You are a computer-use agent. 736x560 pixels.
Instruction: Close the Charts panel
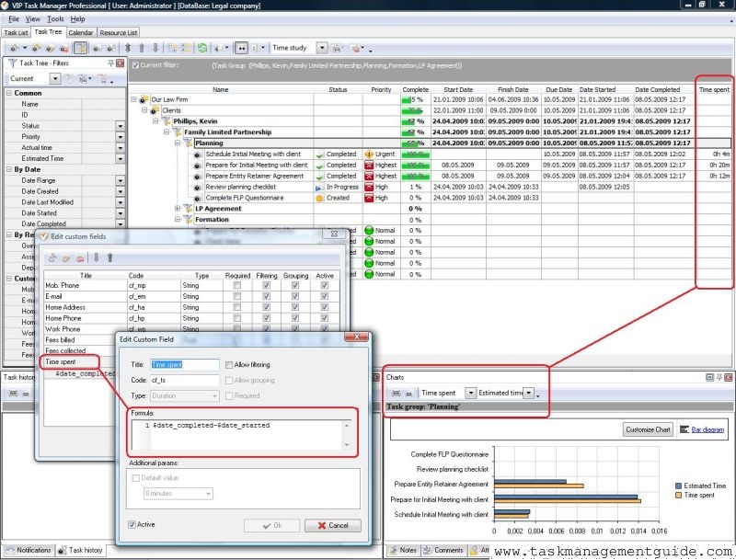click(729, 377)
